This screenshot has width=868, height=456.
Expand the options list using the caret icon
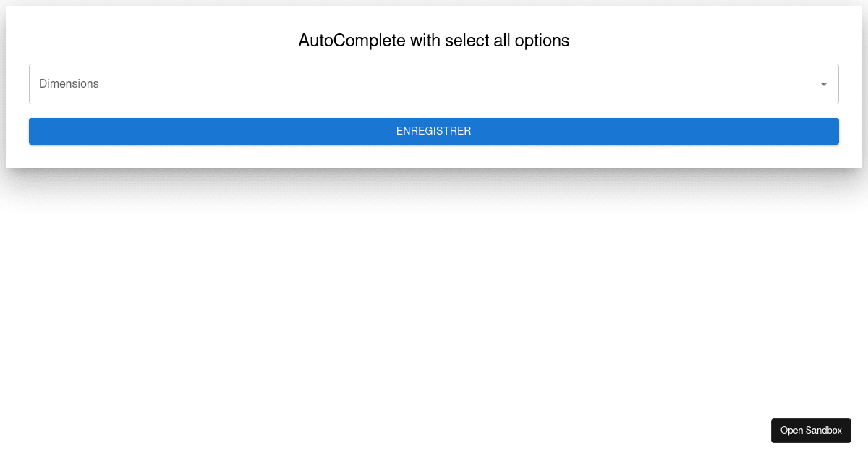823,84
